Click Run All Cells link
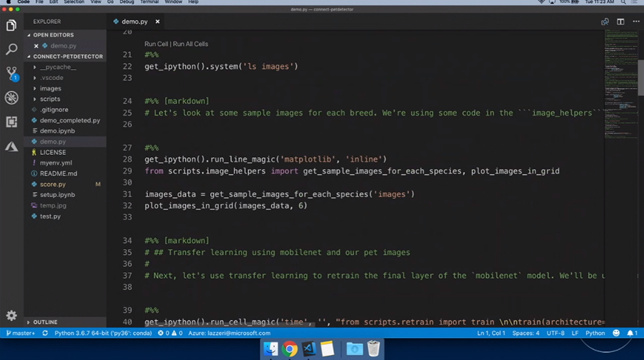The width and height of the screenshot is (644, 360). [191, 44]
